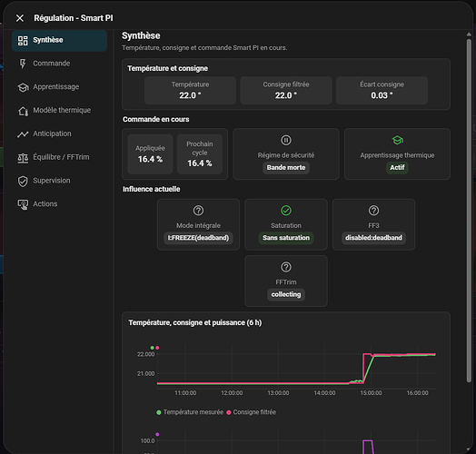Click the collecting FFTrim badge
This screenshot has height=454, width=476.
[x=286, y=294]
